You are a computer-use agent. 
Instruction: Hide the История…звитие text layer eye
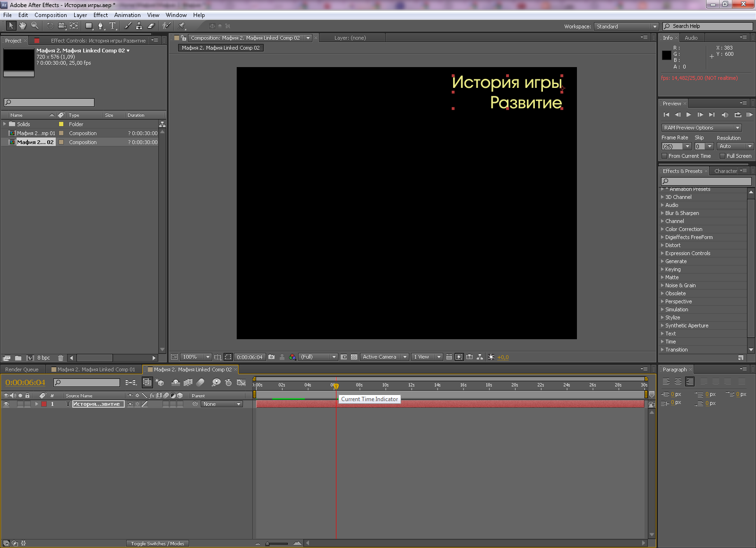[x=7, y=404]
